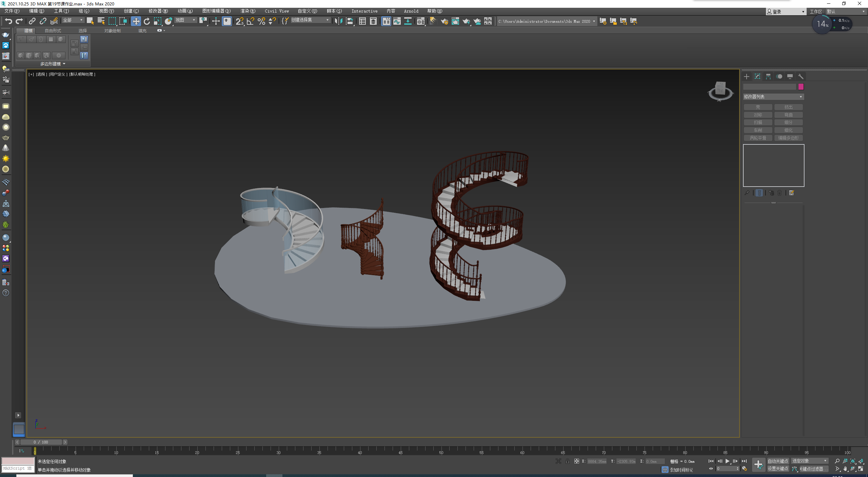Click the Undo arrow icon
This screenshot has width=868, height=477.
coord(8,21)
